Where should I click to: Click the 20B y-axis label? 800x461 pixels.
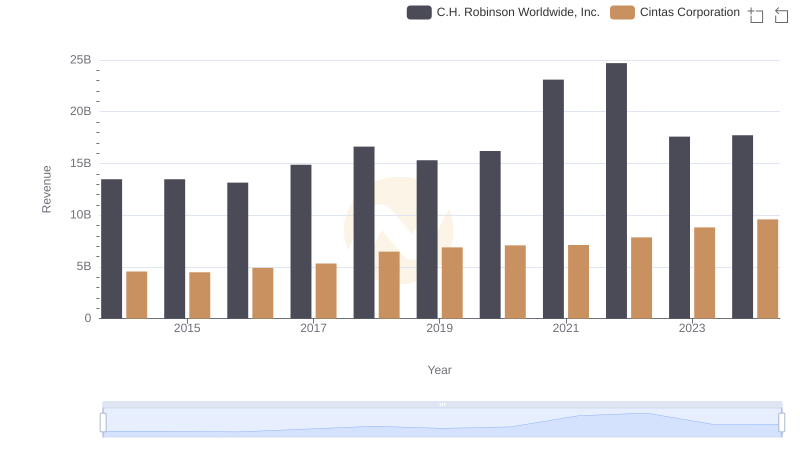[x=81, y=111]
